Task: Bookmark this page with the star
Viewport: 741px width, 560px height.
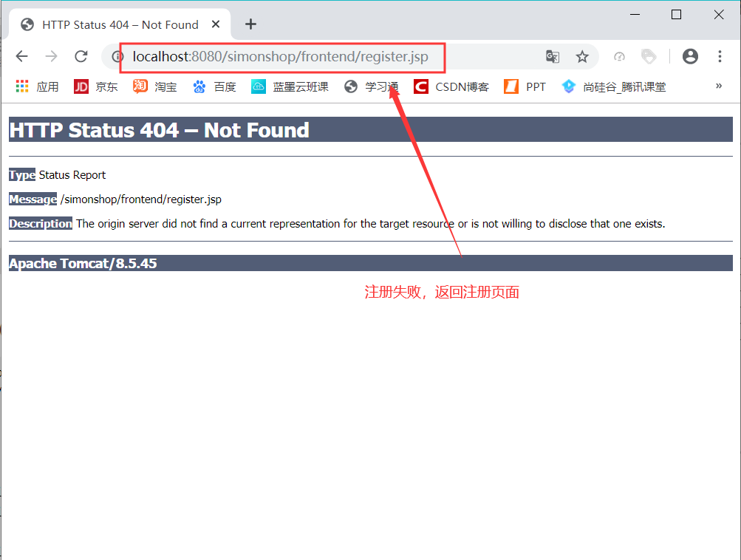Action: coord(581,57)
